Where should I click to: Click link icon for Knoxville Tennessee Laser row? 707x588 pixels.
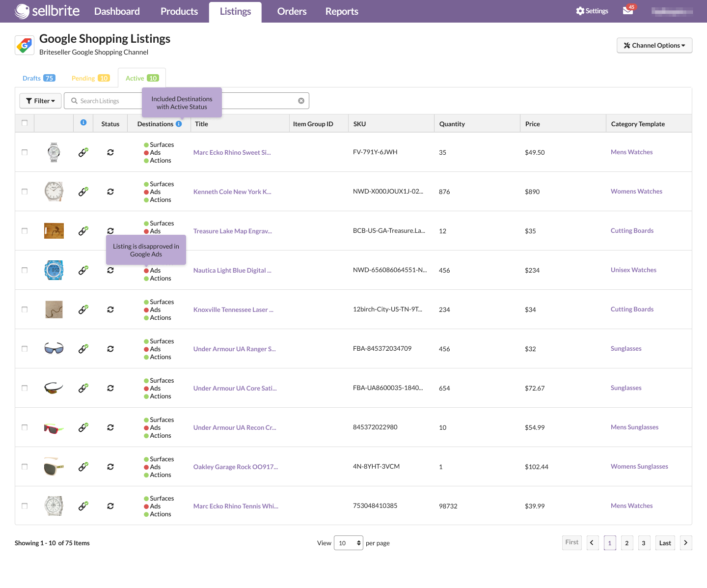[83, 309]
